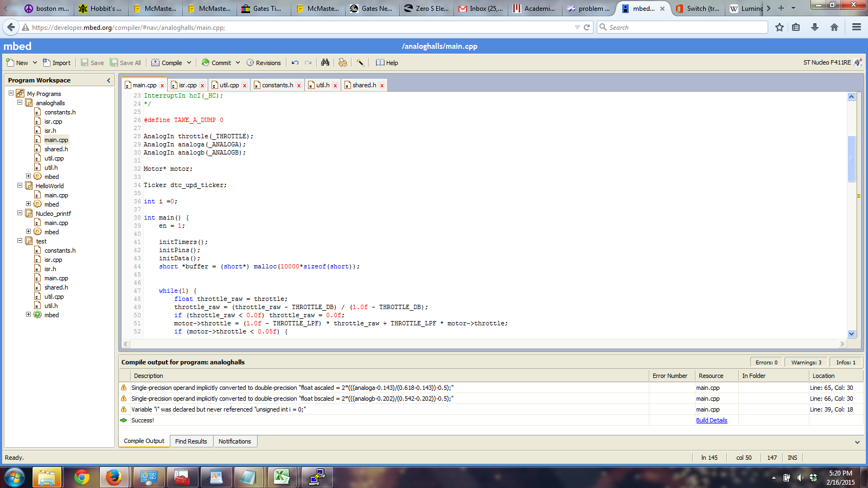The image size is (868, 488).
Task: Close the constants.h editor tab
Action: (x=299, y=86)
